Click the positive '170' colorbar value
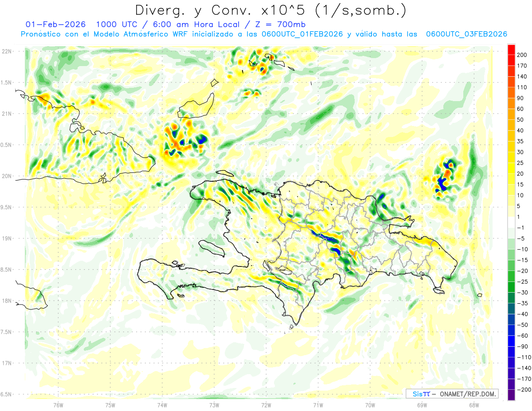 coord(522,66)
